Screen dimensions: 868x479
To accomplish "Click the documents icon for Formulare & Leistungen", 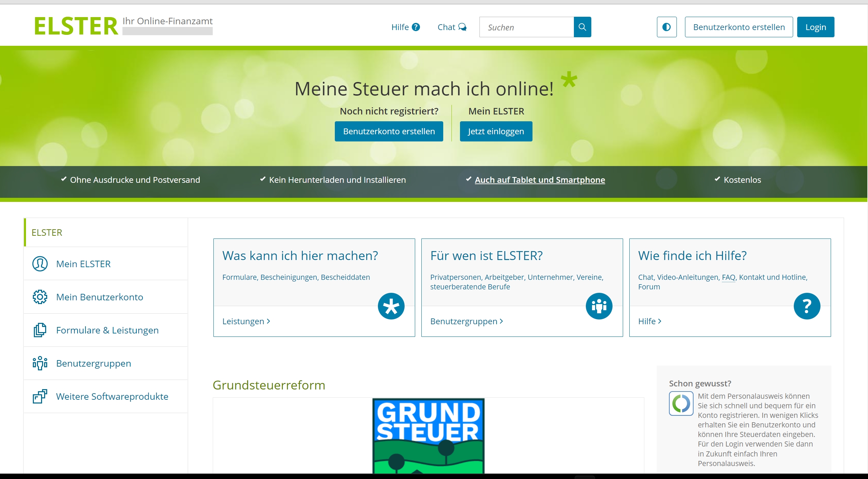I will (40, 330).
